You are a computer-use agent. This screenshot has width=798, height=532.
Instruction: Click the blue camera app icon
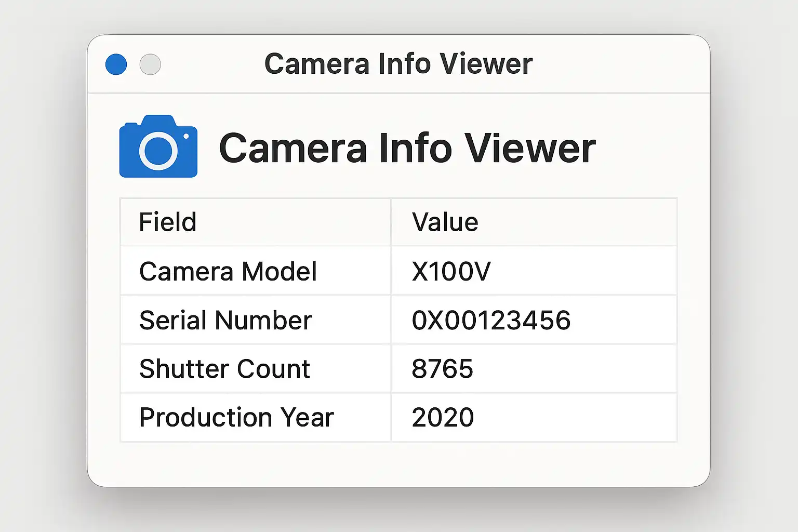click(158, 147)
